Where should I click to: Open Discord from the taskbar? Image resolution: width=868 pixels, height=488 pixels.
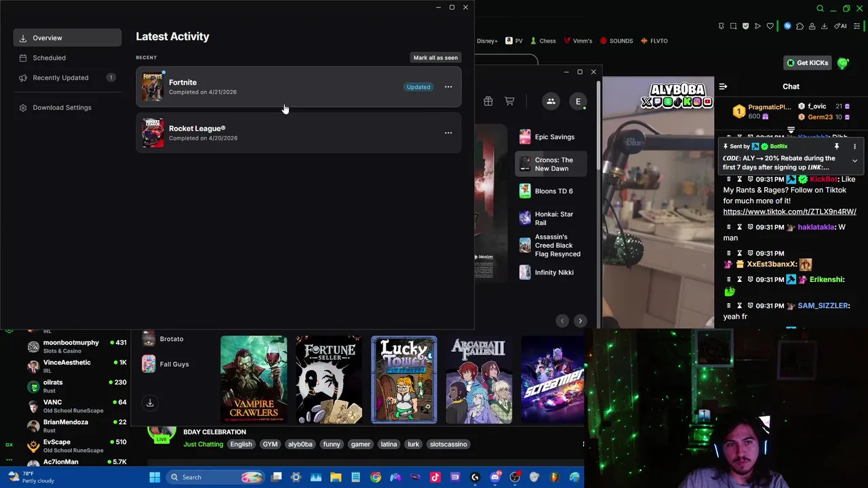(495, 477)
